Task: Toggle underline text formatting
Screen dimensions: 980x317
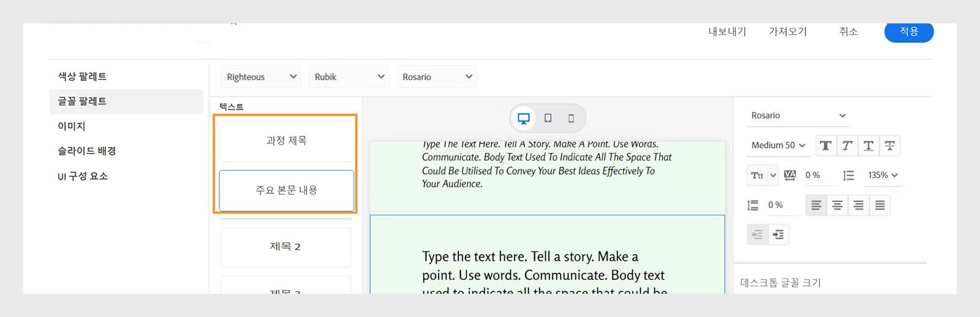Action: coord(869,146)
